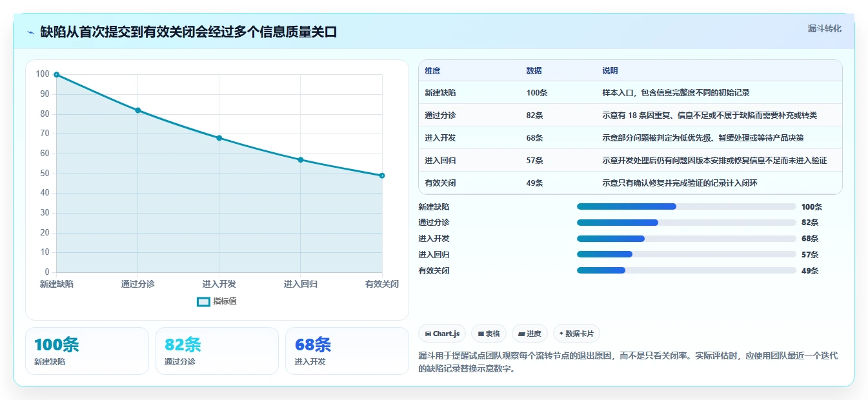
Task: Click the 数据 column header
Action: click(x=534, y=70)
